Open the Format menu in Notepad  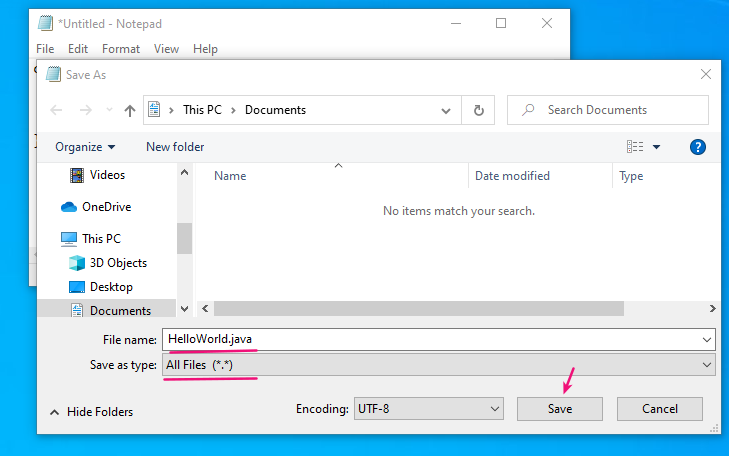pyautogui.click(x=121, y=49)
